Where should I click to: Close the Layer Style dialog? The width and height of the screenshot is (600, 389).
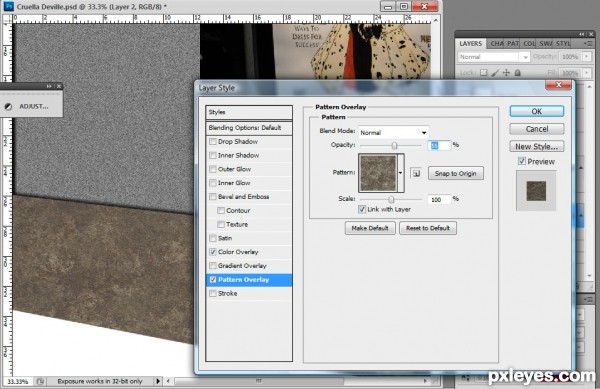[558, 85]
